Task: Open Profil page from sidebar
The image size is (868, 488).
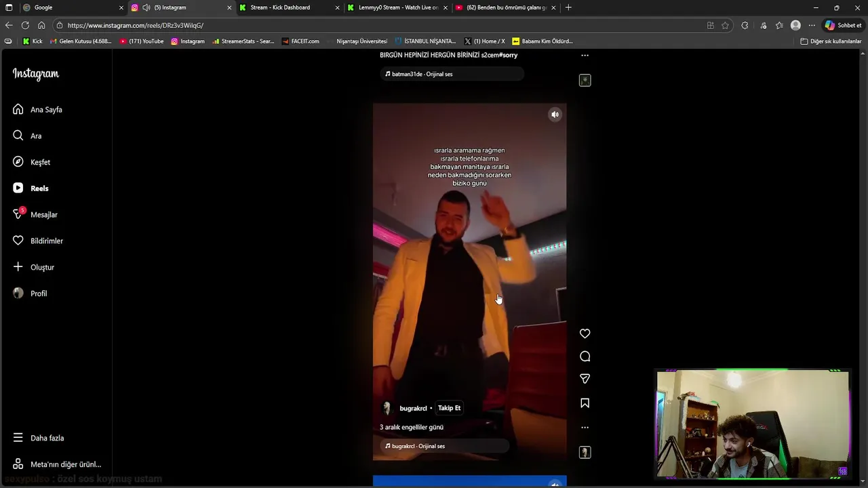Action: [x=31, y=293]
